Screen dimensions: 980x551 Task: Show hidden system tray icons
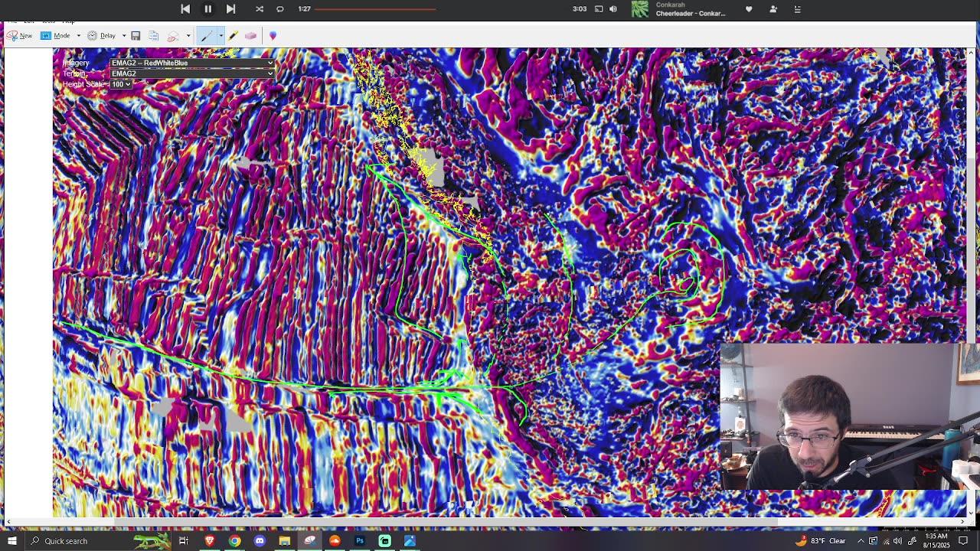click(861, 541)
